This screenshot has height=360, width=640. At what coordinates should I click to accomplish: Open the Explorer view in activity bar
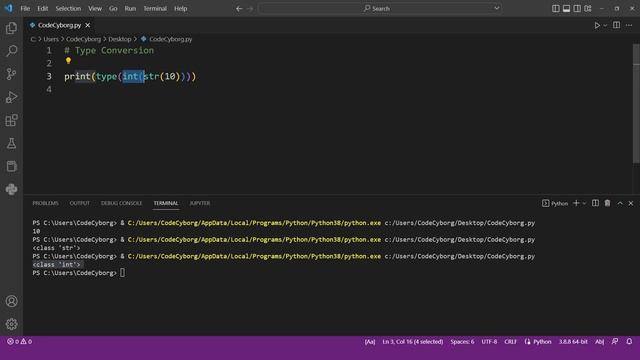[11, 28]
